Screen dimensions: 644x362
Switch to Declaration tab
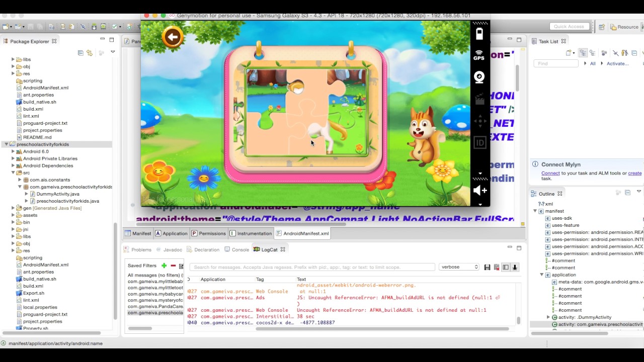coord(203,249)
